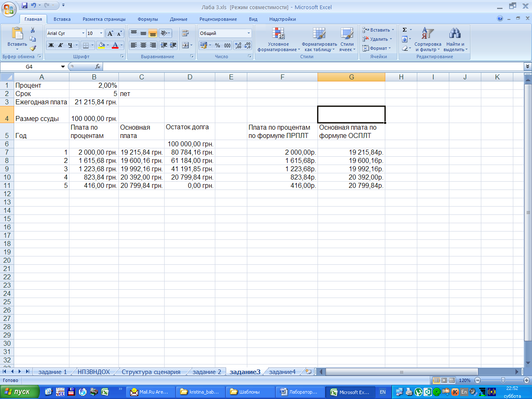Insert the AutoSum sigma function
532x399 pixels.
[x=404, y=30]
